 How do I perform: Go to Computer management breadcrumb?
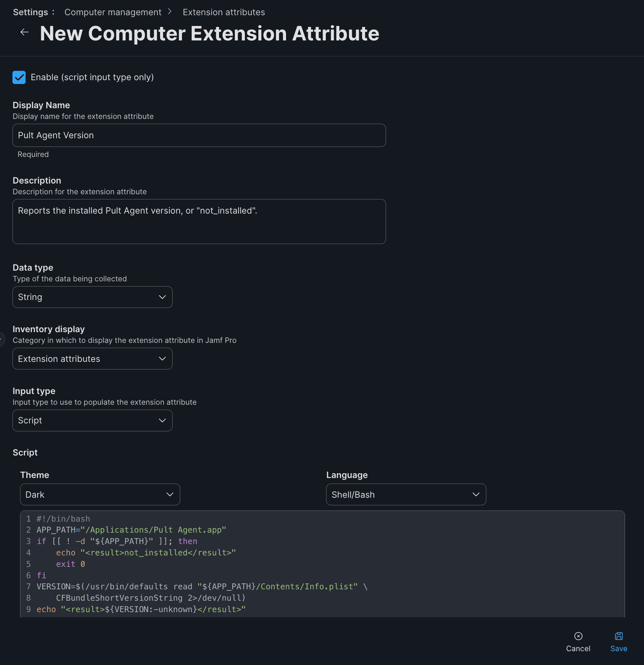113,12
